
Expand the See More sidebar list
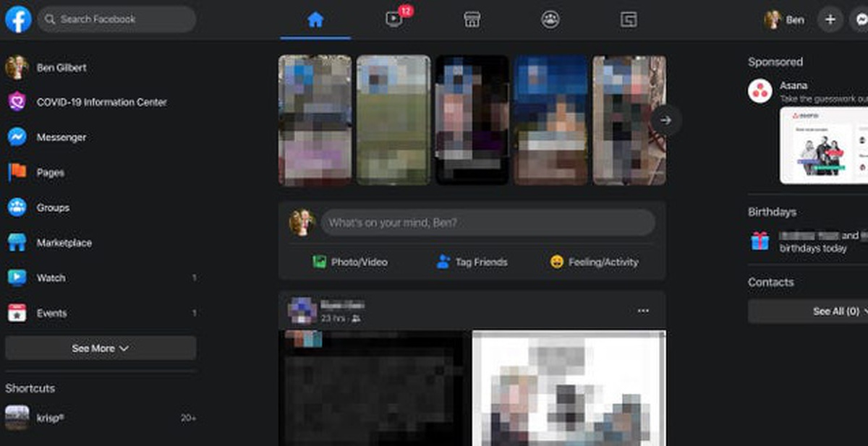(x=101, y=348)
